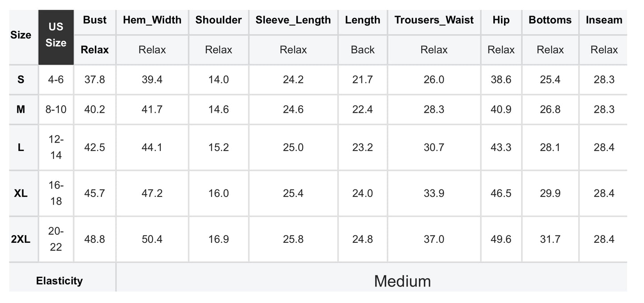Click the Inseam column header
The width and height of the screenshot is (644, 303).
click(604, 20)
